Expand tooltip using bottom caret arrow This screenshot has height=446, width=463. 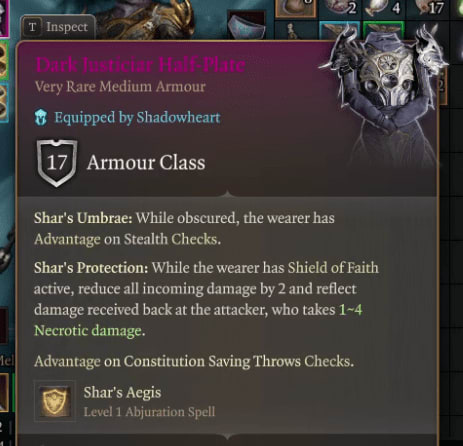227,436
